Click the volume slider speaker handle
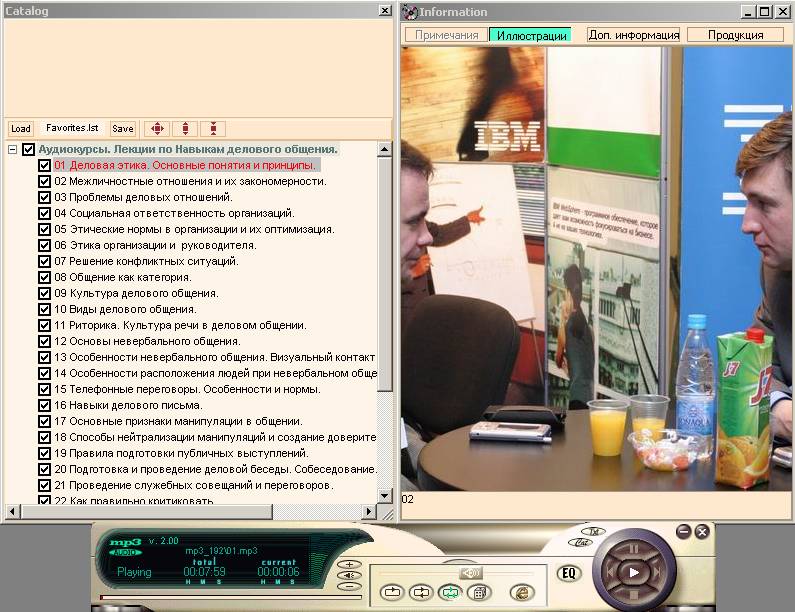 tap(472, 573)
